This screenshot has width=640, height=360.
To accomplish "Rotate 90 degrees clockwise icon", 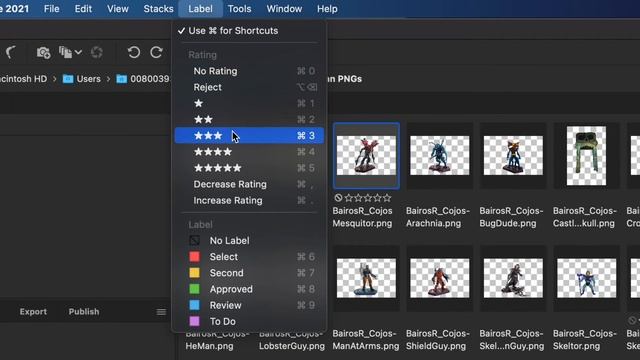I will 156,52.
